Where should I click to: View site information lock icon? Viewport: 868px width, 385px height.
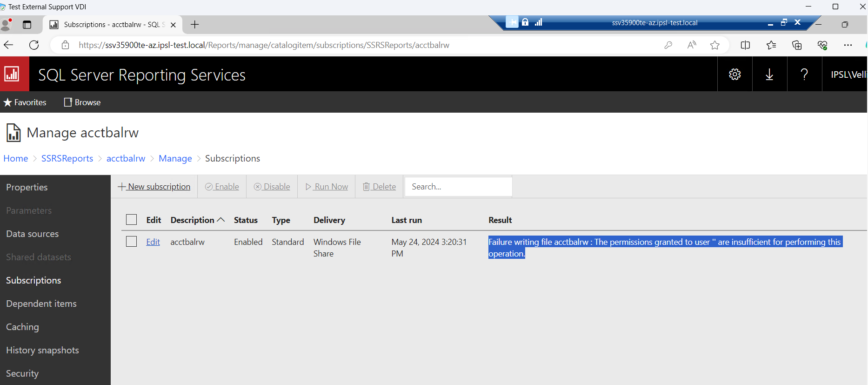66,45
